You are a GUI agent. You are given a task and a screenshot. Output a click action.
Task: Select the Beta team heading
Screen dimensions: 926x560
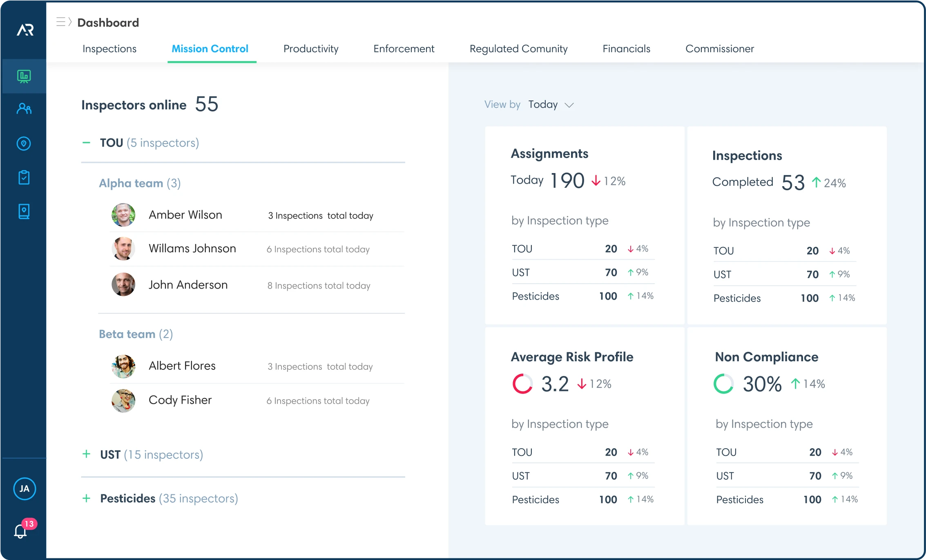pyautogui.click(x=136, y=334)
